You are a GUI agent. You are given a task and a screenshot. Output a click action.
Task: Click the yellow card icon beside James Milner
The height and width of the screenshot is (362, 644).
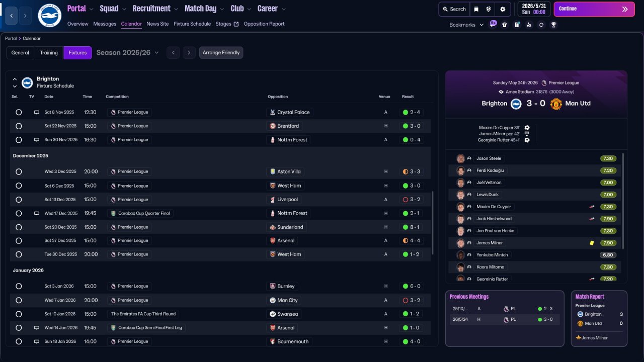tap(592, 243)
